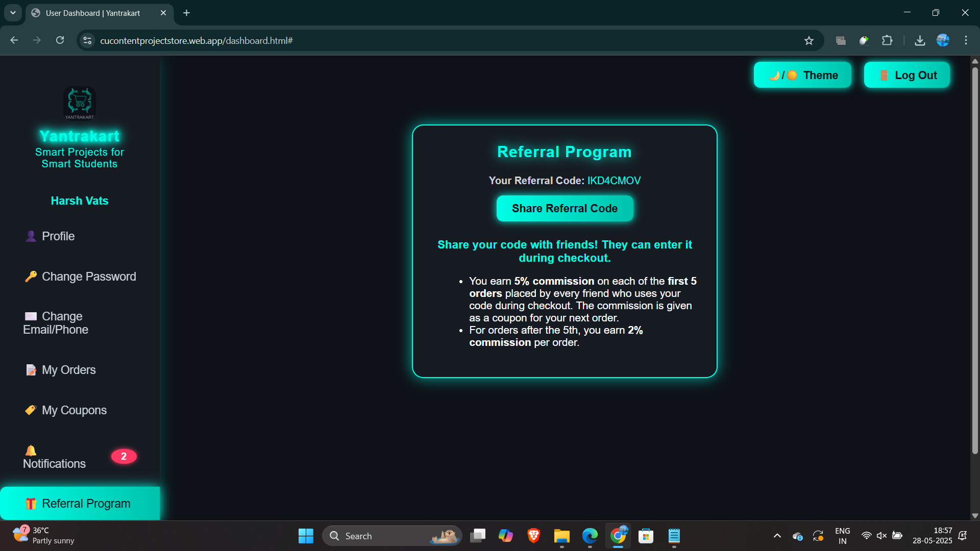Image resolution: width=980 pixels, height=551 pixels.
Task: Click the Notifications bell icon
Action: (x=31, y=450)
